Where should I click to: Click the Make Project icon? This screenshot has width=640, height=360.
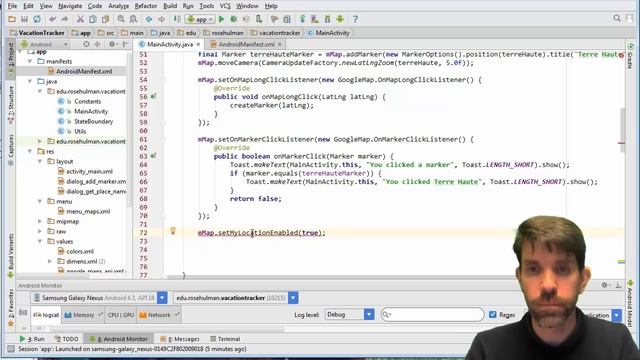pos(177,19)
